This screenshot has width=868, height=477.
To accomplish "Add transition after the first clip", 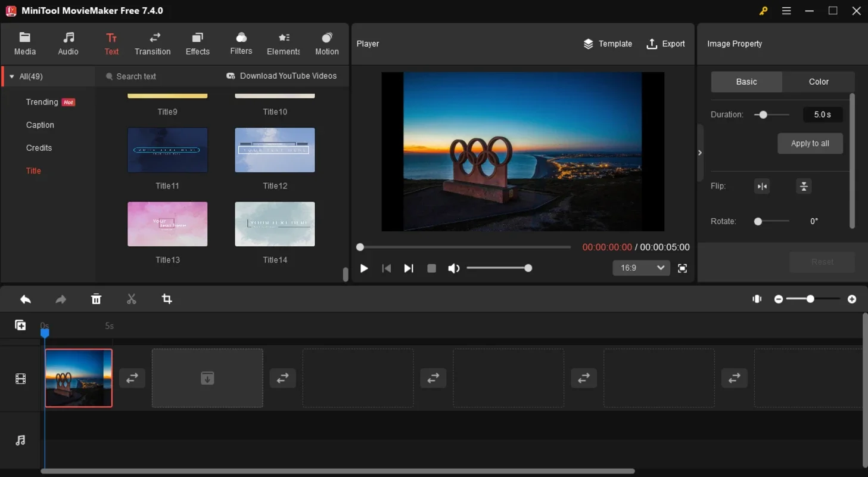I will [x=132, y=378].
